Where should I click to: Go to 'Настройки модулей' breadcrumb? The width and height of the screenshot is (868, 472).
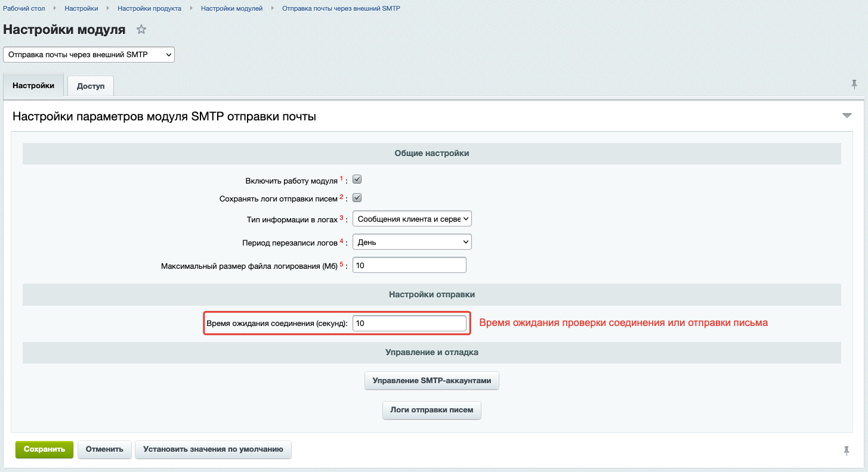[231, 8]
